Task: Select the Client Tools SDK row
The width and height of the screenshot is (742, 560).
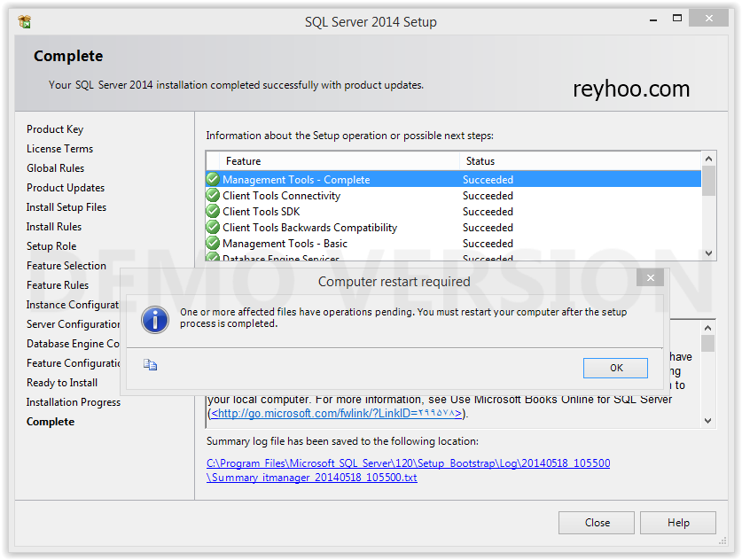Action: pos(453,212)
